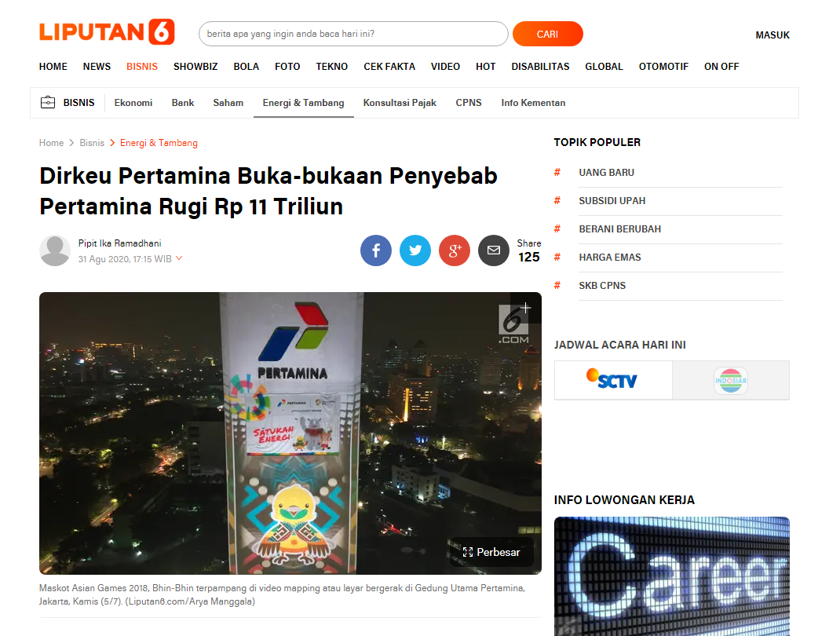Enlarge photo with Perbesar button
Screen dimensions: 840x636
point(491,552)
